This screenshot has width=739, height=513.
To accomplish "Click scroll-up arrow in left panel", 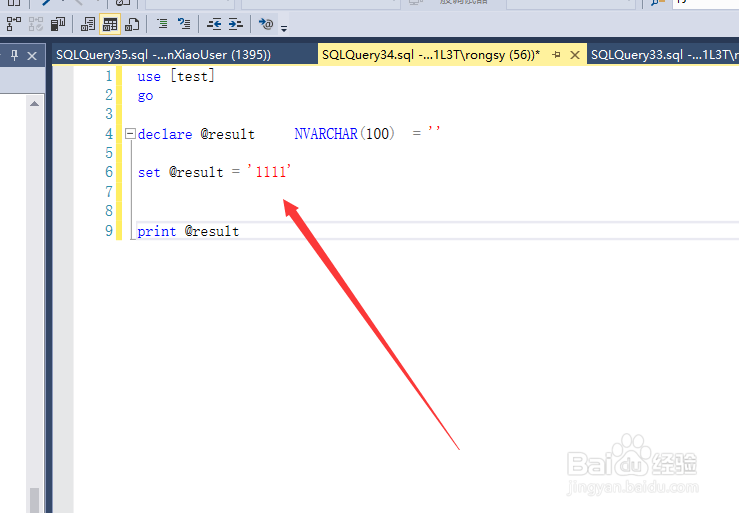I will point(34,103).
